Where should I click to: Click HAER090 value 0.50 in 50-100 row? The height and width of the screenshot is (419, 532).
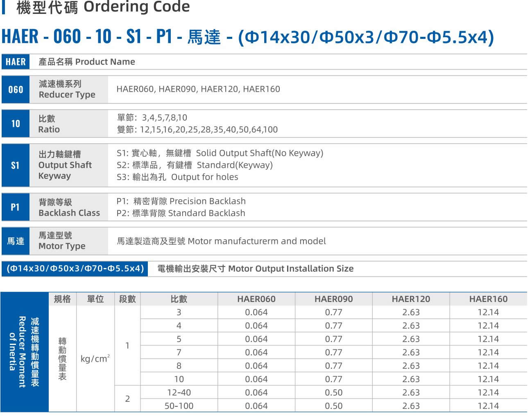pyautogui.click(x=334, y=406)
